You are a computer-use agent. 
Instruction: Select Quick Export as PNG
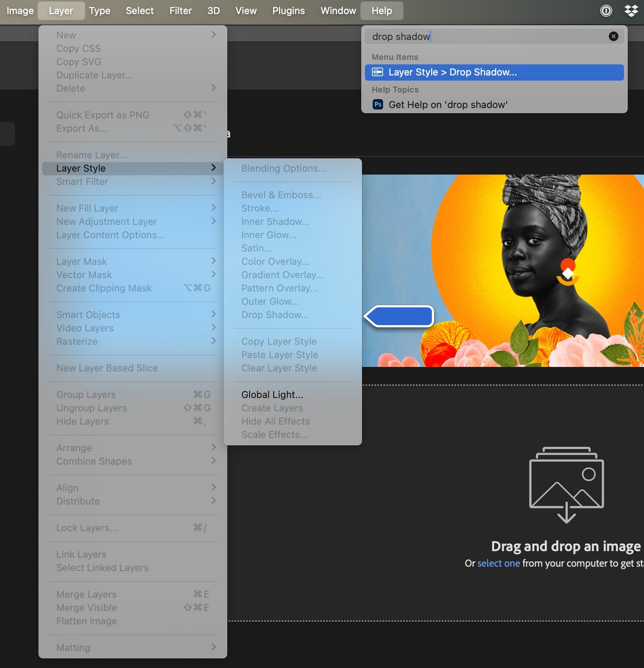click(133, 115)
